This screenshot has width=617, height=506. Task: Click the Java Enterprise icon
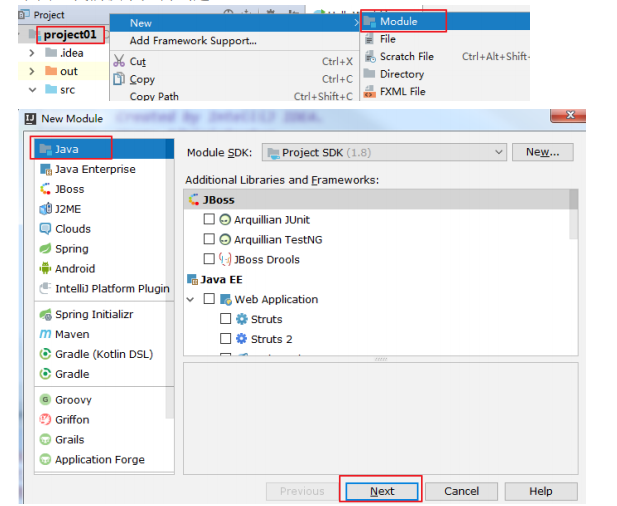click(x=46, y=169)
